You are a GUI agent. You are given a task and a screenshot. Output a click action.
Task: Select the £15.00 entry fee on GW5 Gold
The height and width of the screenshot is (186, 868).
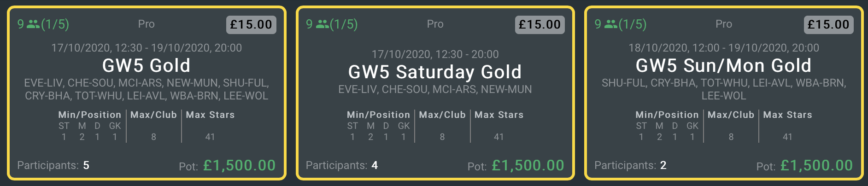(x=251, y=24)
